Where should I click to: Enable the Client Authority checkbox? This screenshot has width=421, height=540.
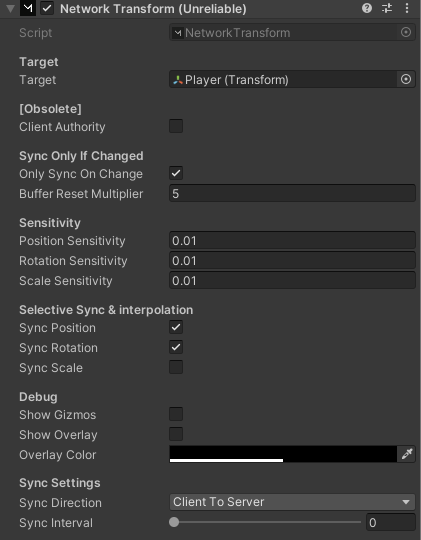point(176,126)
